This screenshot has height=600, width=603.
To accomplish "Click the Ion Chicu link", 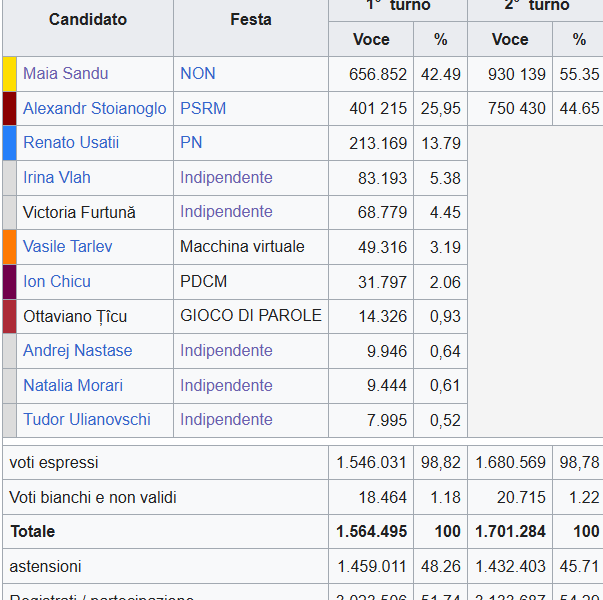I will [57, 282].
